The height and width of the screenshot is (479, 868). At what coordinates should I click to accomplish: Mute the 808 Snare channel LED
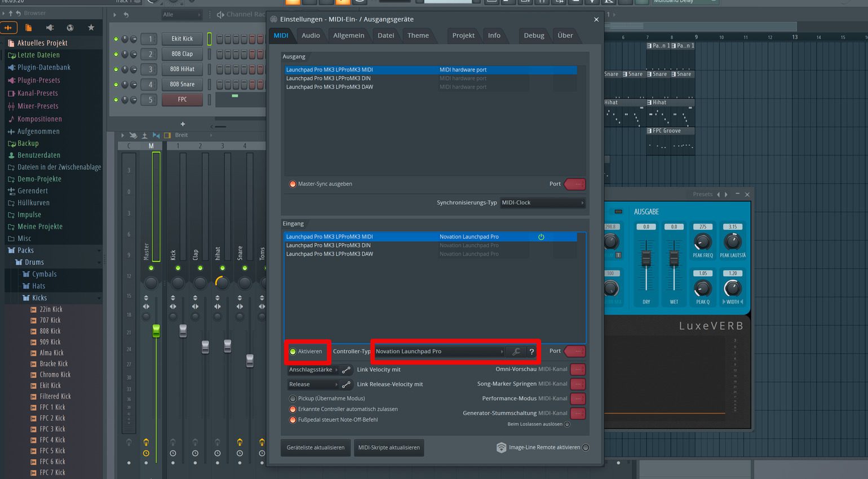(x=116, y=85)
